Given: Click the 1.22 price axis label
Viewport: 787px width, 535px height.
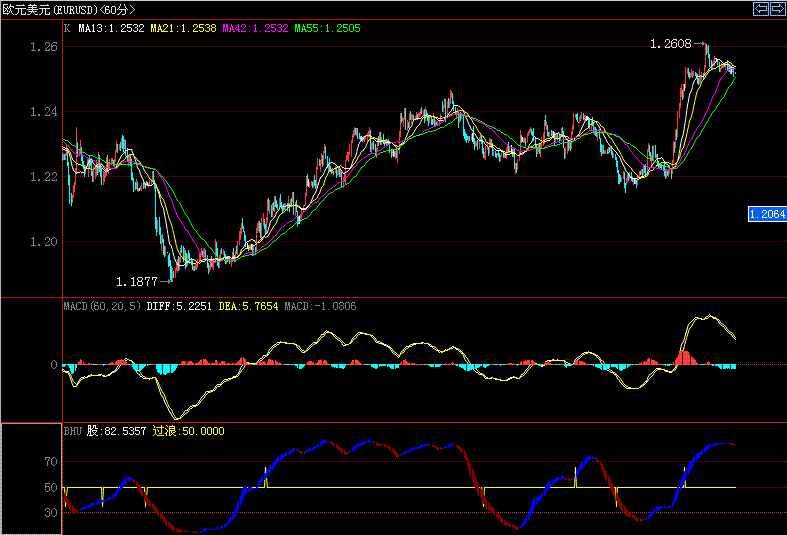Looking at the screenshot, I should pos(44,177).
